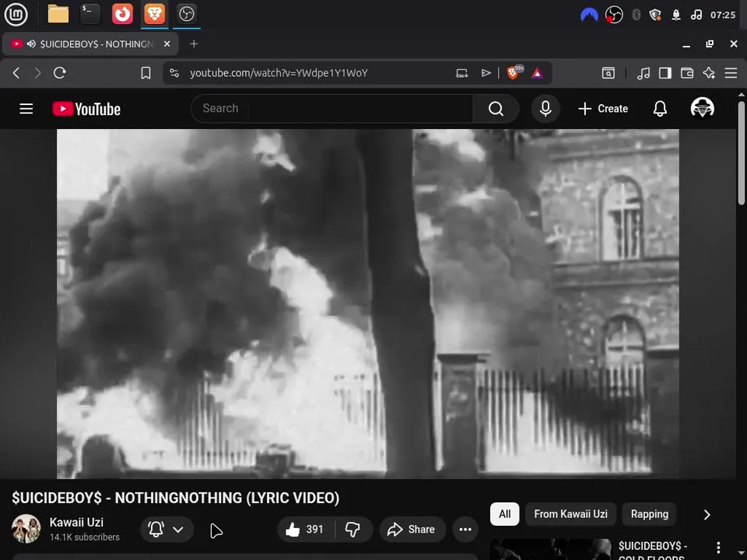Screen dimensions: 747x560
Task: Toggle the browser sidebar panel
Action: click(665, 73)
